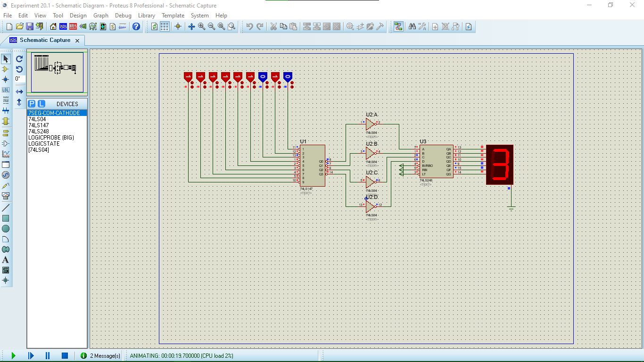Select the 2D graphics Text tool
This screenshot has height=362, width=644.
click(x=5, y=260)
